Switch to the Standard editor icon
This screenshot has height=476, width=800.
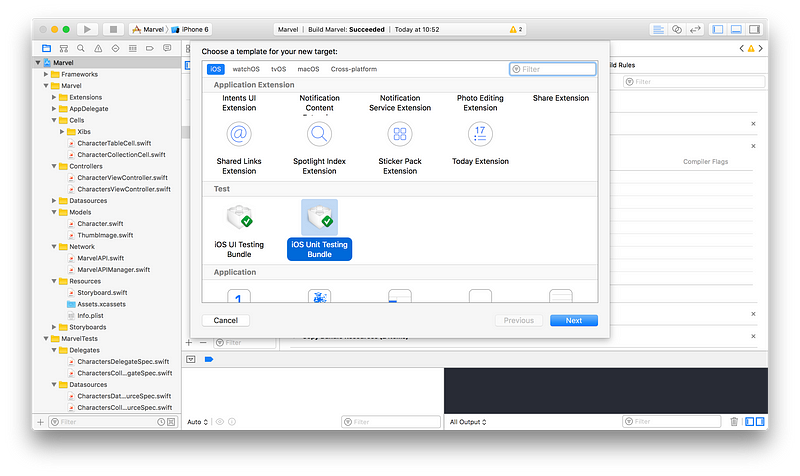point(659,30)
